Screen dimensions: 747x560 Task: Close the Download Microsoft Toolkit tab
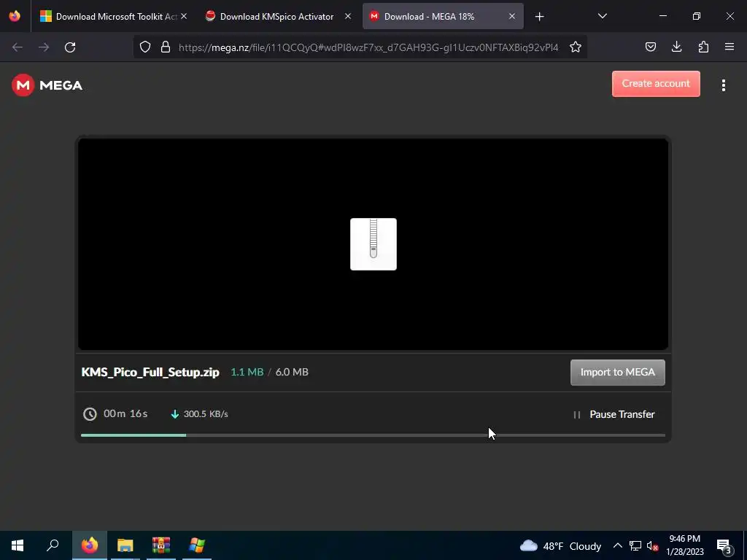[184, 16]
